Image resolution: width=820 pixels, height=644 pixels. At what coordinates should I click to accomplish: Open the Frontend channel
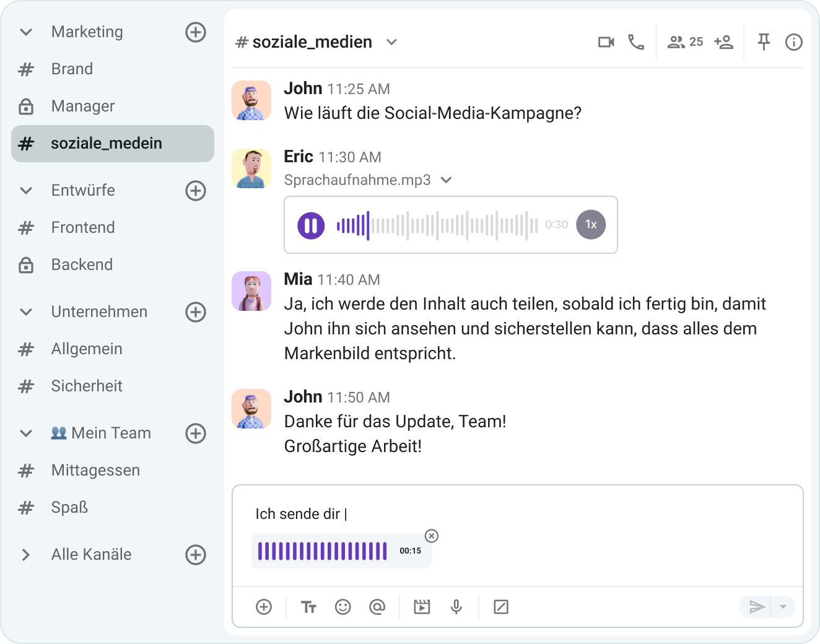[83, 227]
